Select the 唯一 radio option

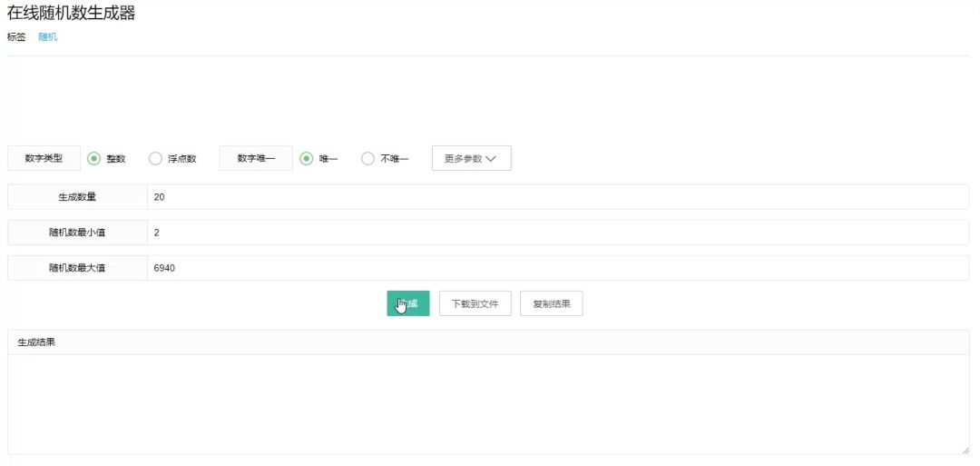pyautogui.click(x=307, y=159)
